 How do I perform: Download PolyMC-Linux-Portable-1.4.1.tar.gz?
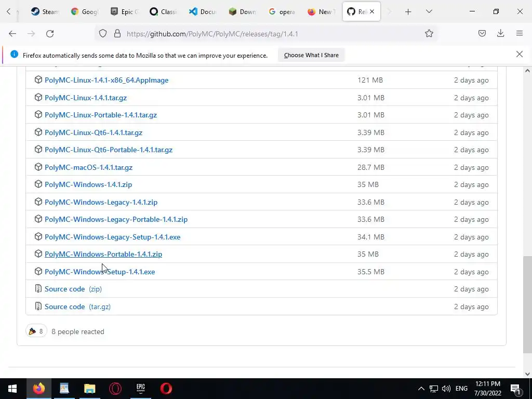coord(101,115)
